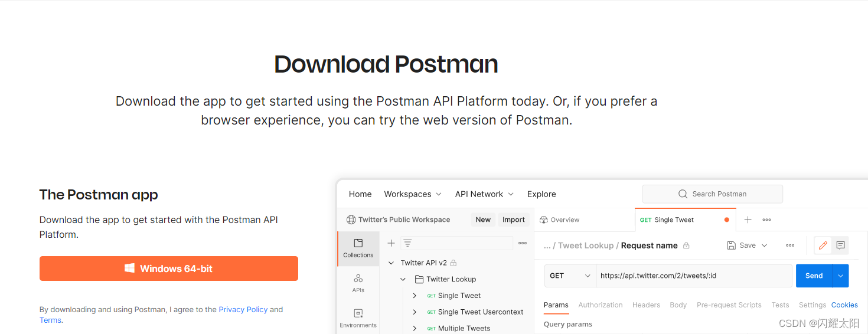Click the filter icon in collections search

click(407, 243)
